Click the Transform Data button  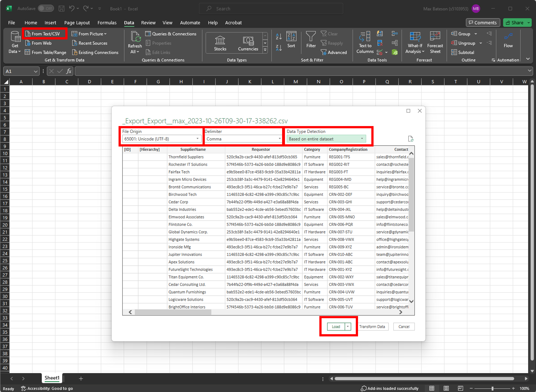(x=372, y=327)
